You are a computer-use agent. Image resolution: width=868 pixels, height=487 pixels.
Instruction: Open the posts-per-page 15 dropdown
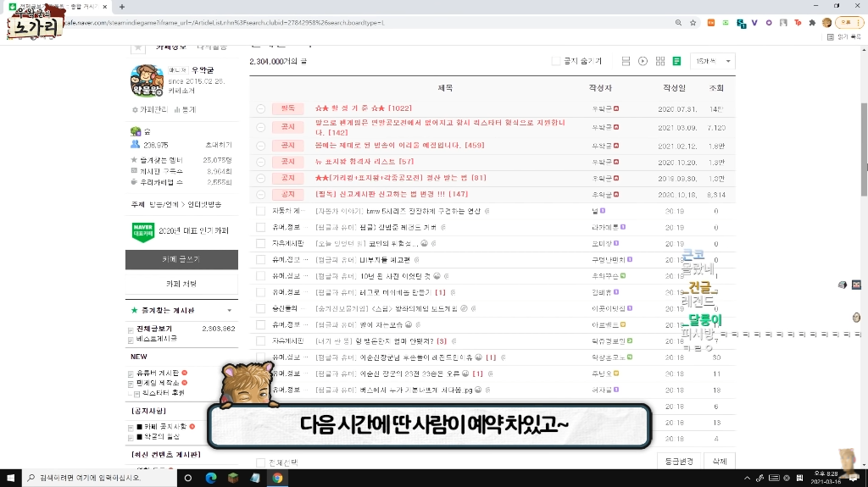tap(713, 61)
